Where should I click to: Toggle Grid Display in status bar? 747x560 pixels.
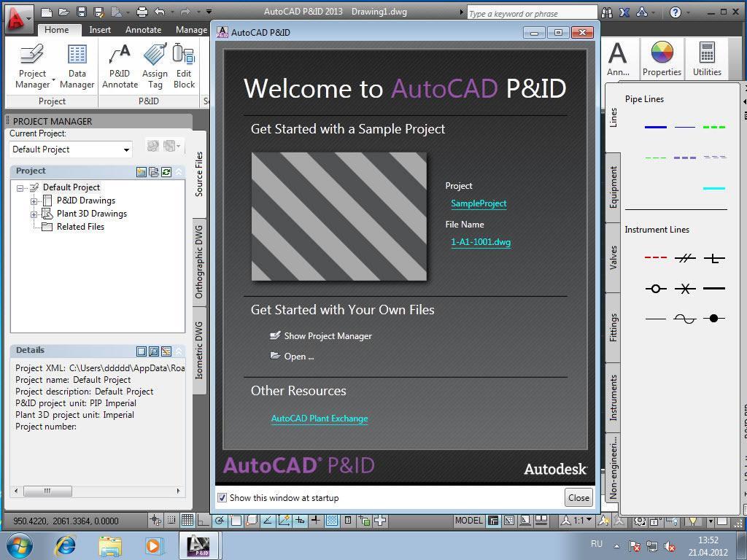187,521
